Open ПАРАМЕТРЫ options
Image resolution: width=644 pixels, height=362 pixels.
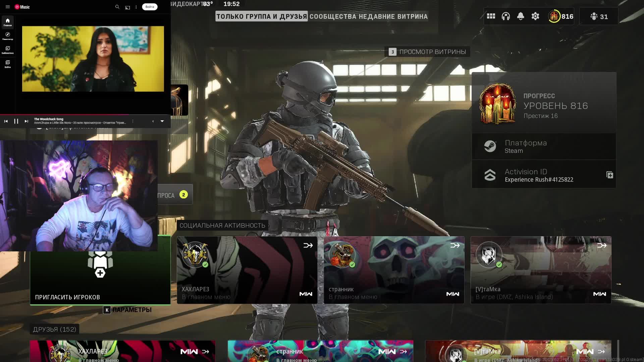pyautogui.click(x=127, y=310)
